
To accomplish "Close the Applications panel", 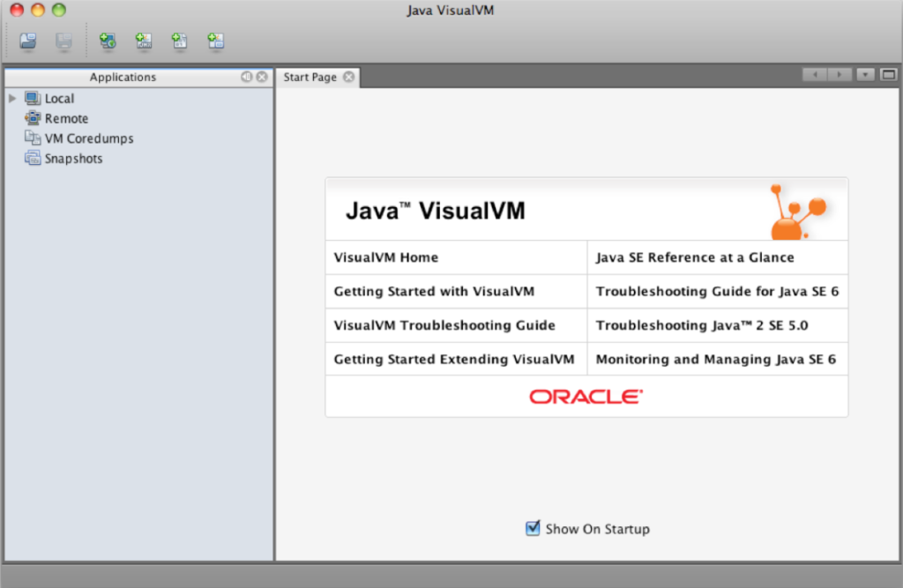I will tap(262, 77).
